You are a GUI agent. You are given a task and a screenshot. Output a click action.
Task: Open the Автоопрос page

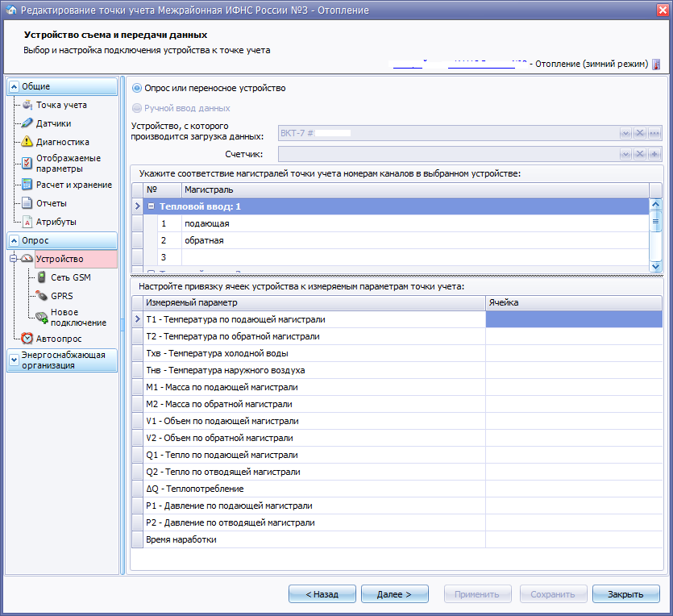[x=59, y=339]
